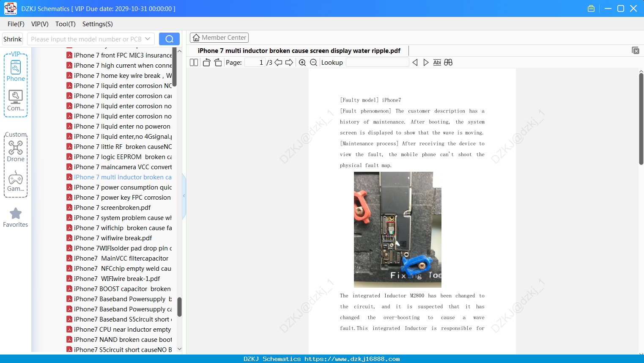Collapse the file list side panel handle
This screenshot has width=644, height=363.
click(x=184, y=196)
